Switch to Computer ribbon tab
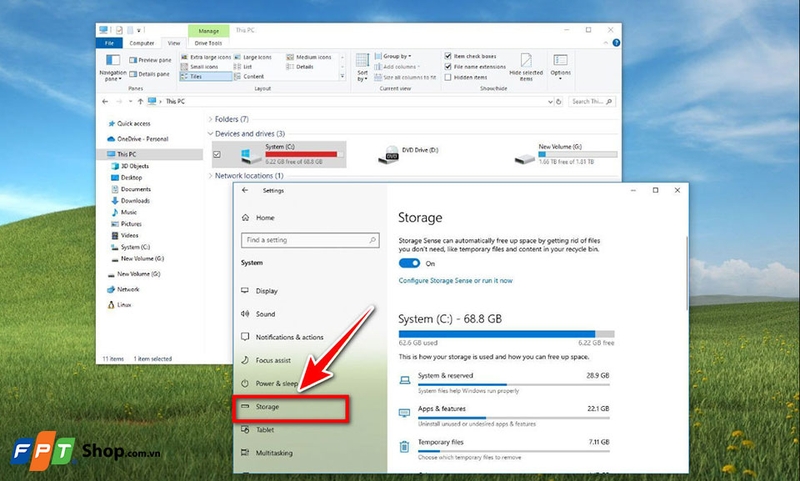The image size is (800, 481). coord(142,43)
